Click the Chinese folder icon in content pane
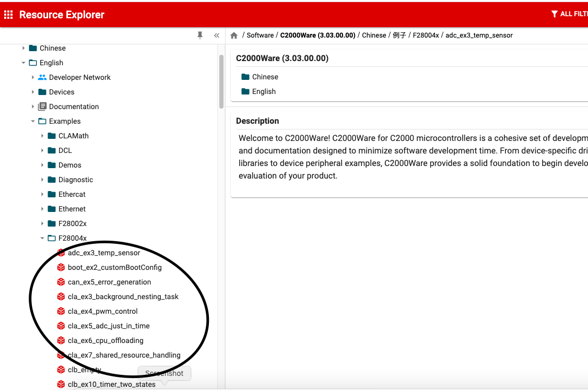 coord(244,77)
